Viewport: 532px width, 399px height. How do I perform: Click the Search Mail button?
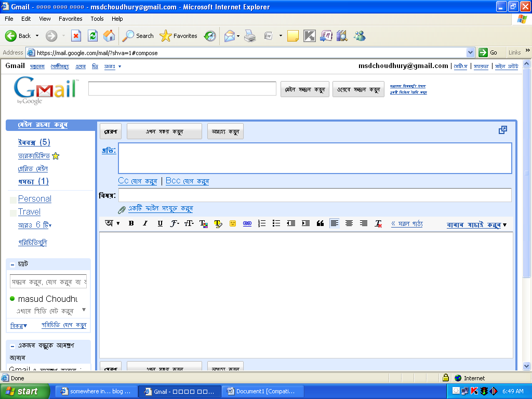[304, 89]
